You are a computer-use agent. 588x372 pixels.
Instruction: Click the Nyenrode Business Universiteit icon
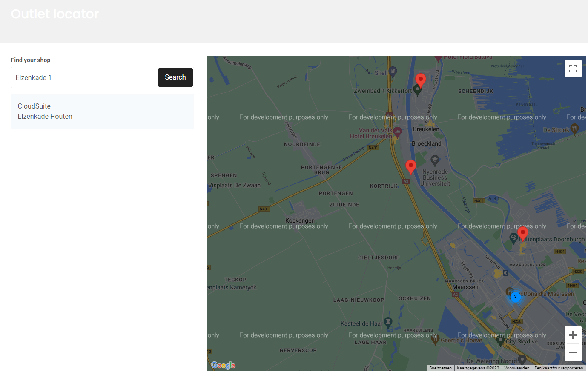coord(435,160)
